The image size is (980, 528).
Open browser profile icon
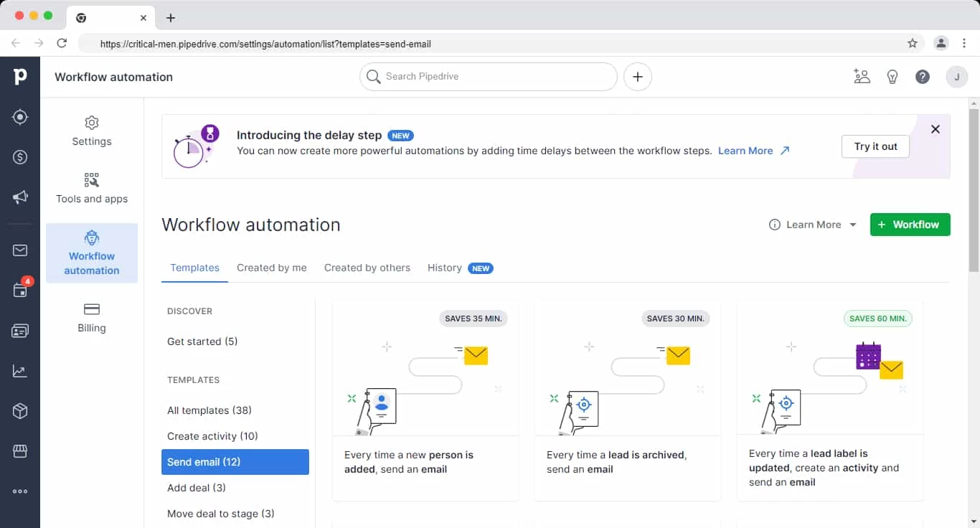941,43
